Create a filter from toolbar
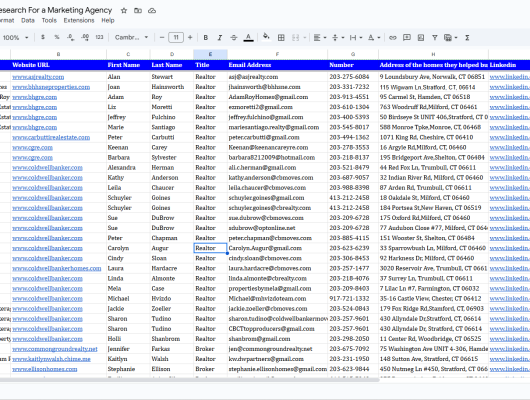The image size is (530, 400). point(435,38)
